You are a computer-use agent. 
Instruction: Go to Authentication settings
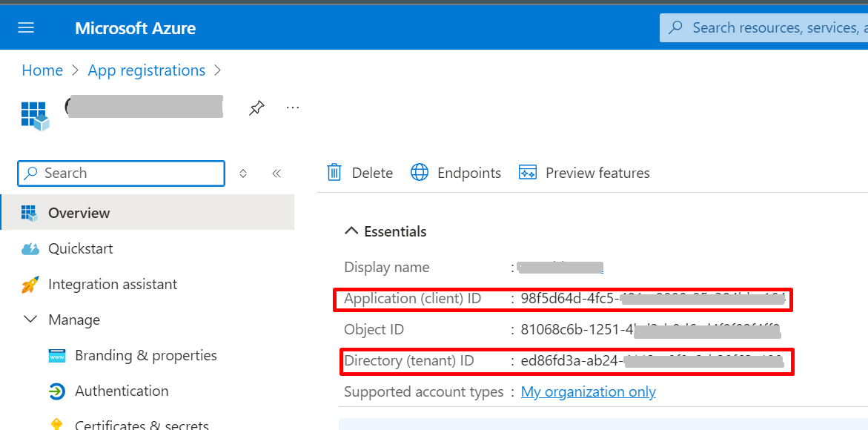(x=122, y=391)
